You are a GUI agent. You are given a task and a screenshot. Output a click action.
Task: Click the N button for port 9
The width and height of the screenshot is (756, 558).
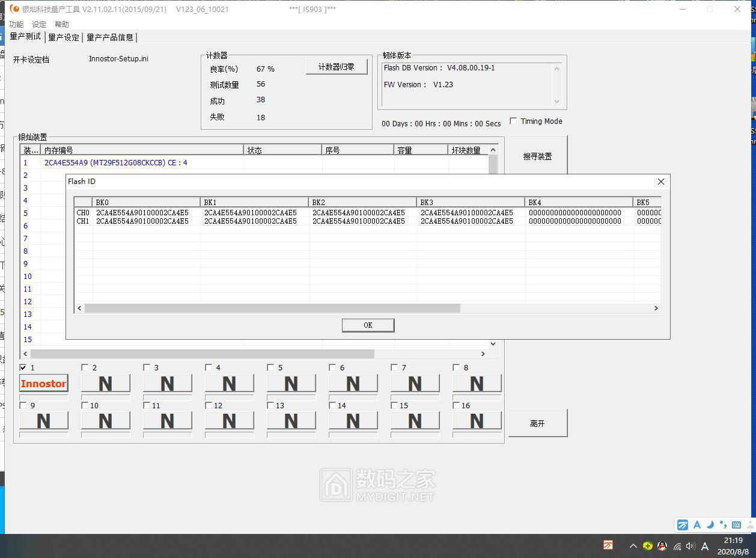(x=43, y=421)
